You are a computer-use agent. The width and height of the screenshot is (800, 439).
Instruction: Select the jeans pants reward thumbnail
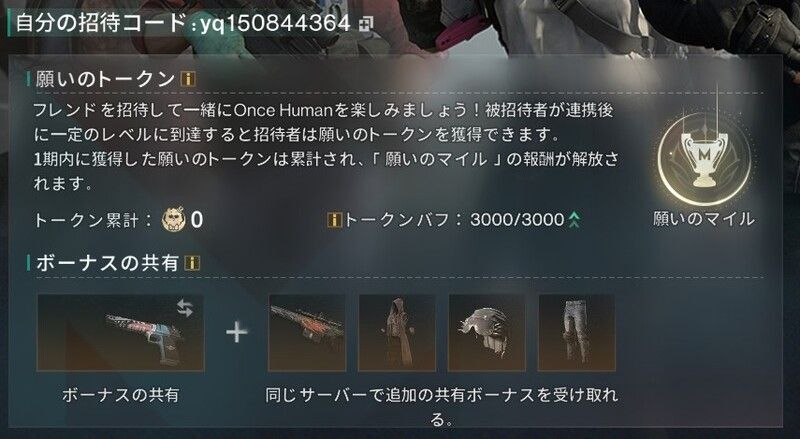tap(577, 333)
